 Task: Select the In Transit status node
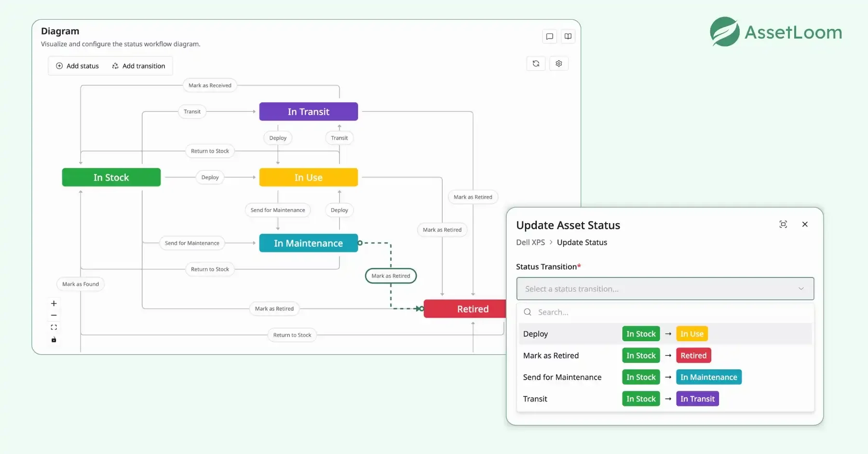[x=309, y=111]
